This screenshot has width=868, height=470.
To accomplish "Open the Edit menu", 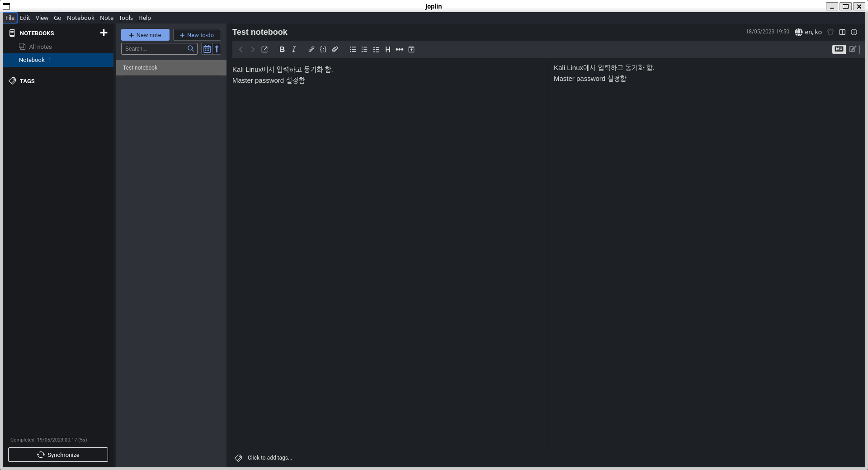I will (25, 18).
